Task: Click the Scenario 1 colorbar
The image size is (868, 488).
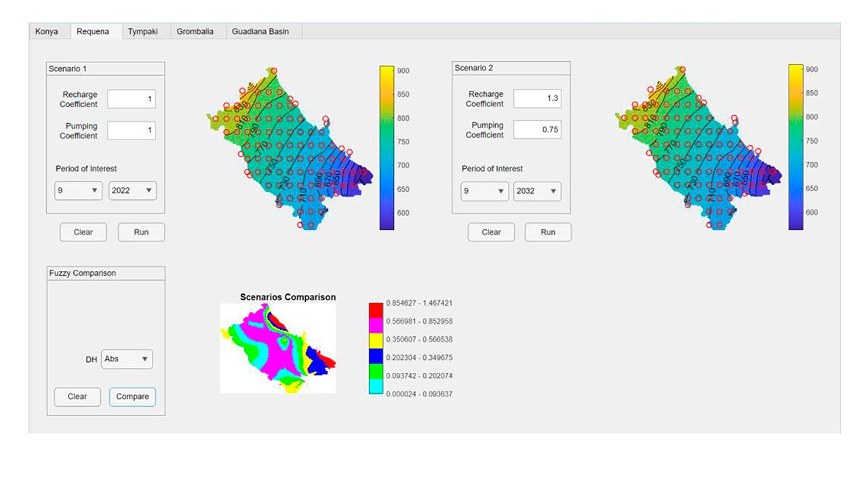Action: [x=387, y=148]
